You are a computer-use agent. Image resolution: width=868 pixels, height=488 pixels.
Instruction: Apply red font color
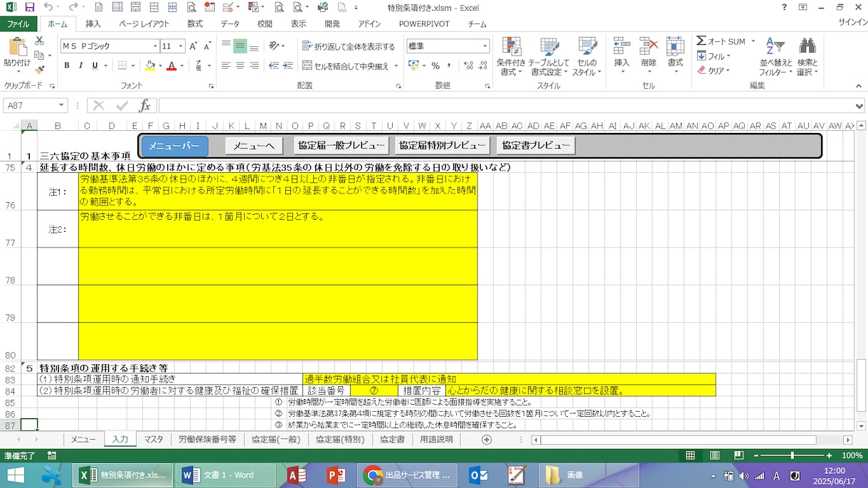[171, 65]
